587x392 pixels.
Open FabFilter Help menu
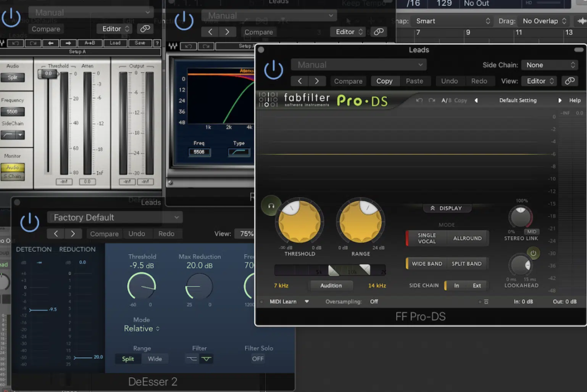(575, 100)
